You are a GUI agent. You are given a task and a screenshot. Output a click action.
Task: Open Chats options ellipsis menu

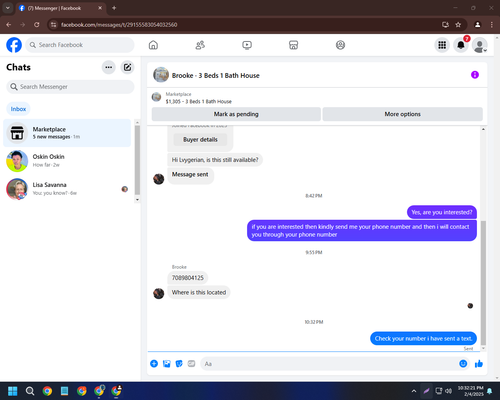click(109, 67)
